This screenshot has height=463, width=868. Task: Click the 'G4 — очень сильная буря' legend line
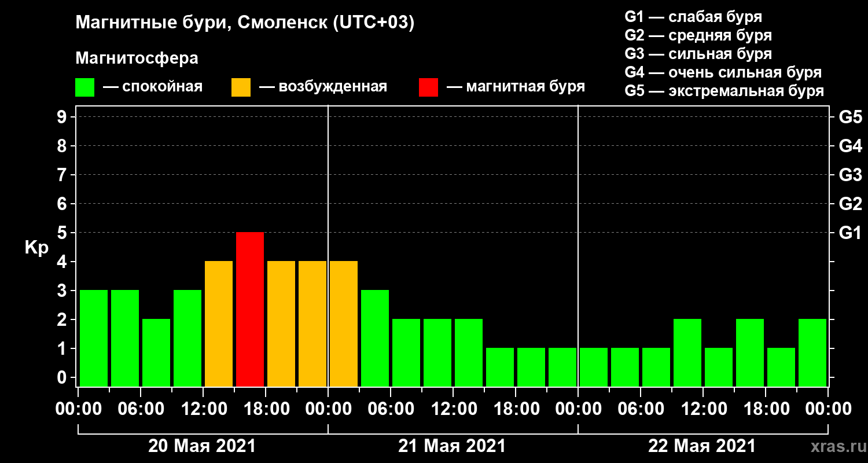(x=723, y=72)
